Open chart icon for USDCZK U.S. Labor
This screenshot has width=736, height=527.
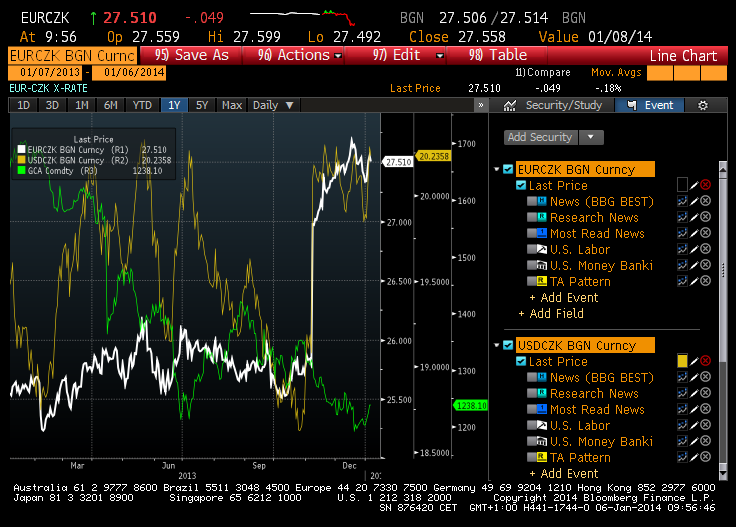pos(682,425)
